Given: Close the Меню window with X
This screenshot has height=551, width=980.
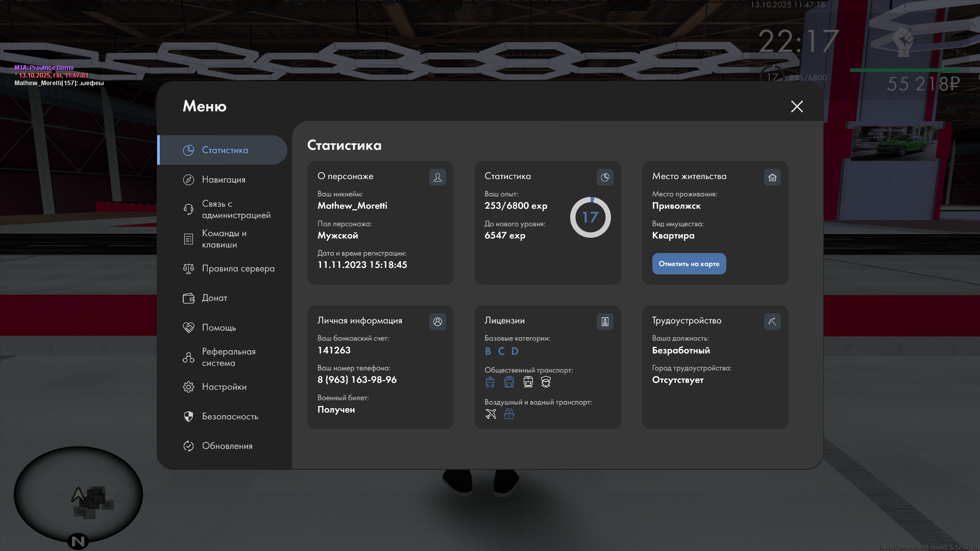Looking at the screenshot, I should point(797,106).
